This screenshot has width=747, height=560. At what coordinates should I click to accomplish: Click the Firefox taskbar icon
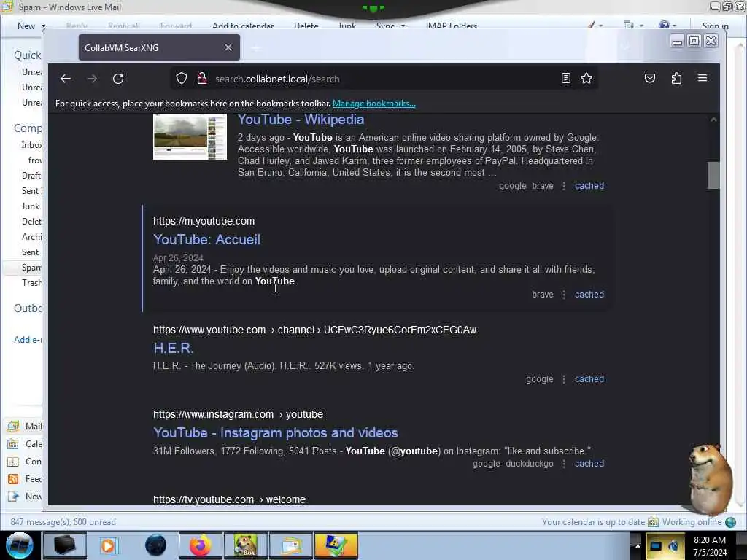pyautogui.click(x=200, y=545)
